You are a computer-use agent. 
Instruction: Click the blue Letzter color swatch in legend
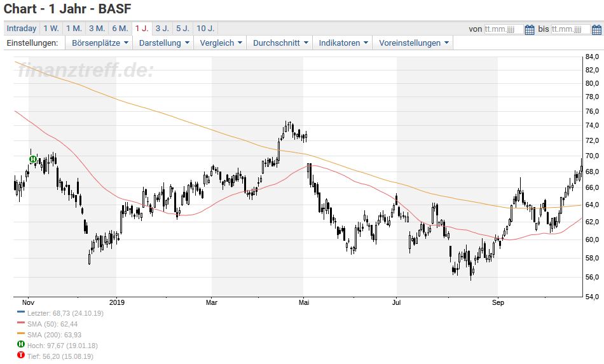[x=21, y=312]
